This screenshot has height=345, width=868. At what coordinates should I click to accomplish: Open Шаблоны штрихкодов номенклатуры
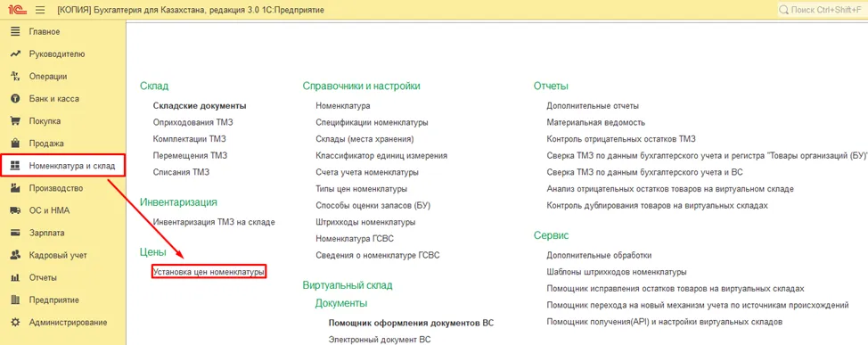(617, 272)
